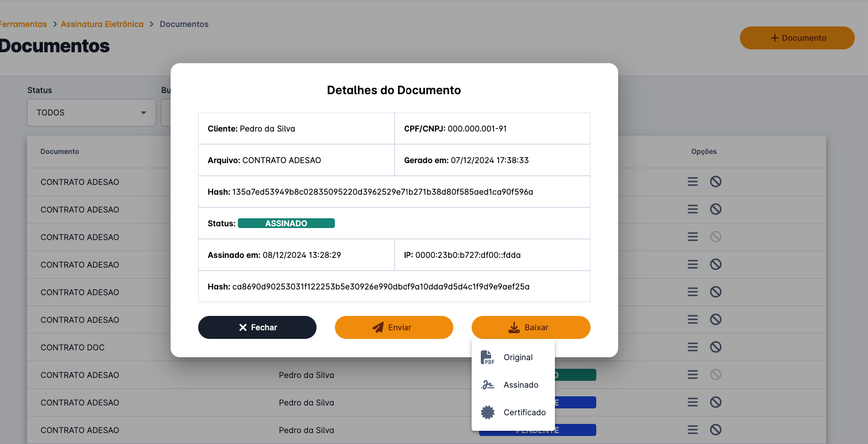Viewport: 868px width, 444px height.
Task: Click the menu icon in the last table row
Action: tap(693, 430)
